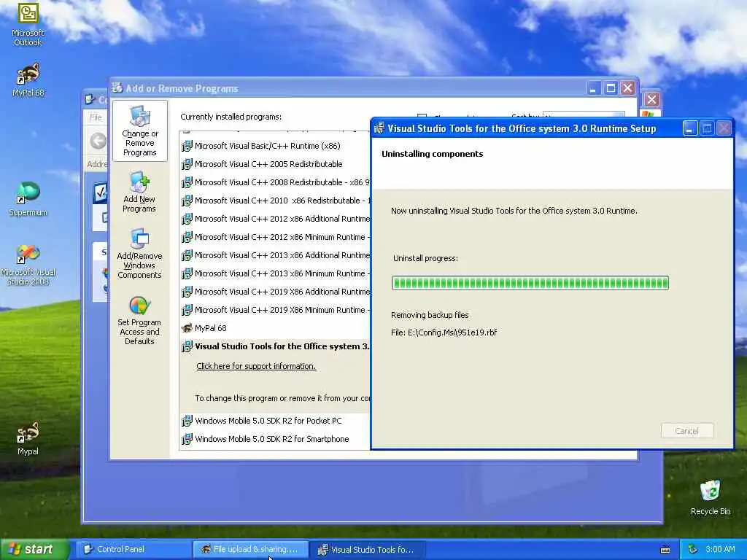This screenshot has width=747, height=560.
Task: Open File menu in Control Panel window
Action: coord(96,117)
